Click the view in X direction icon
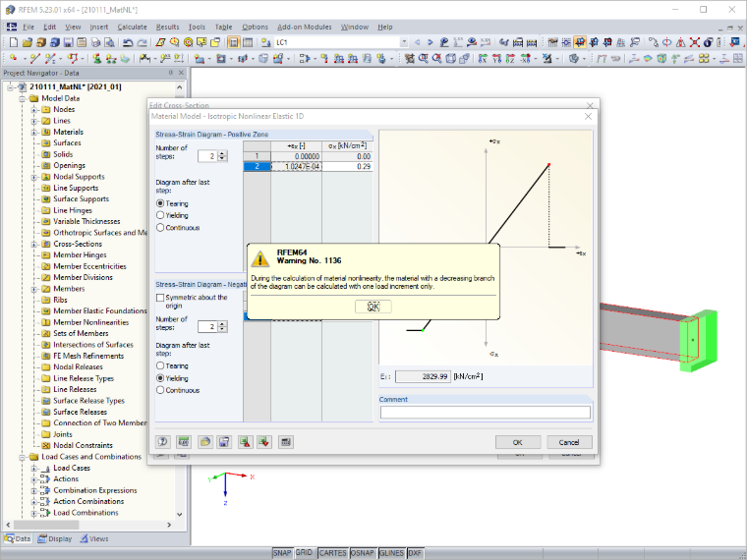 [483, 59]
